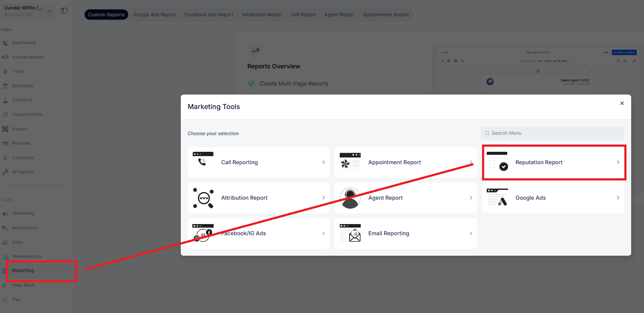Expand the Agent Report chevron

471,198
